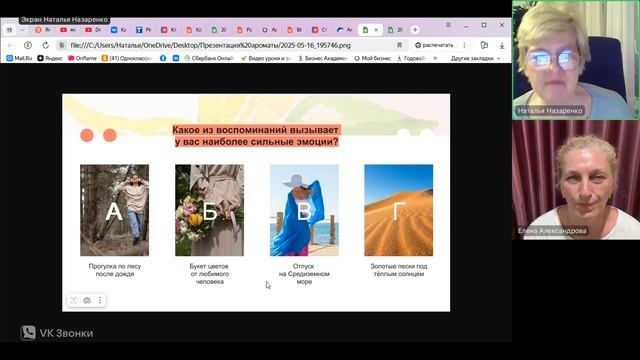Switch to the tab labeled Cr
Screen dimensions: 640x360
(x=320, y=30)
